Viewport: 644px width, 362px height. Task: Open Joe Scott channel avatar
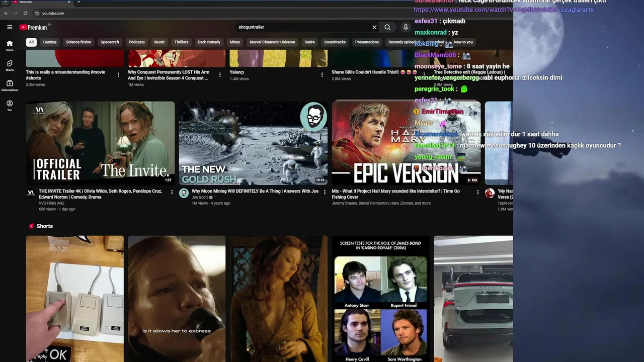[x=184, y=193]
